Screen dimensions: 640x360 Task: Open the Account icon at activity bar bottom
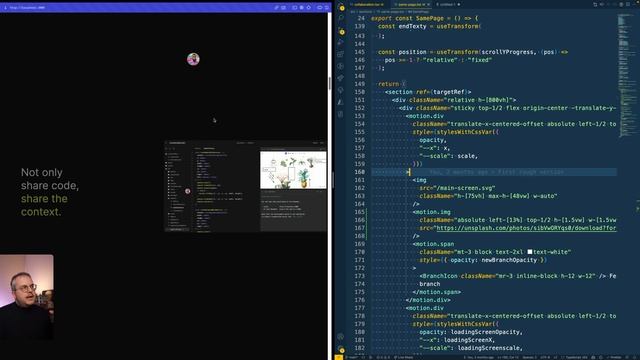pyautogui.click(x=340, y=337)
